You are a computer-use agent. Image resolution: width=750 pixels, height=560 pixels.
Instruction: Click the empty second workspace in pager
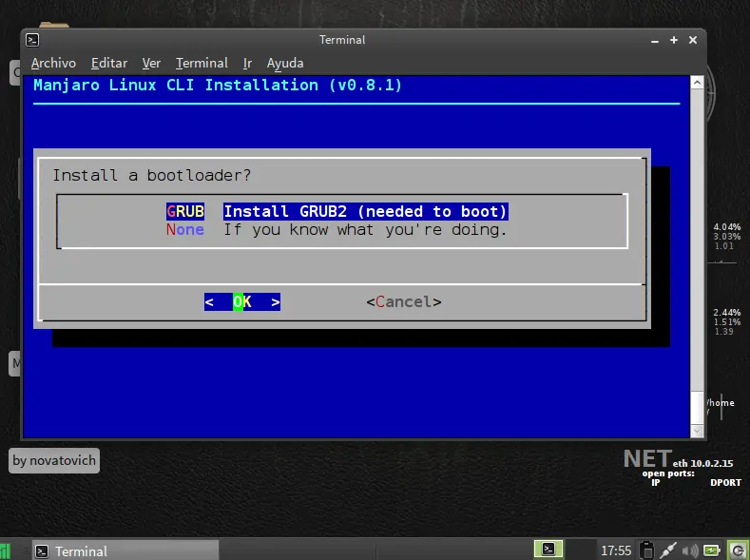pyautogui.click(x=580, y=549)
